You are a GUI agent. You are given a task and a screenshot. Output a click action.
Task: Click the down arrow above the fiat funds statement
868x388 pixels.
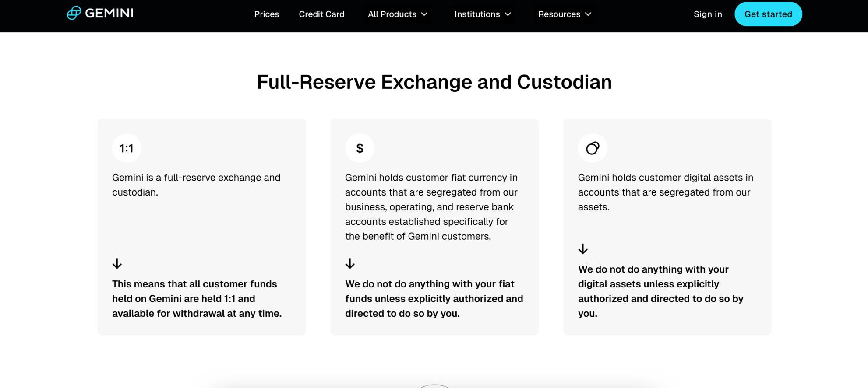pyautogui.click(x=350, y=264)
